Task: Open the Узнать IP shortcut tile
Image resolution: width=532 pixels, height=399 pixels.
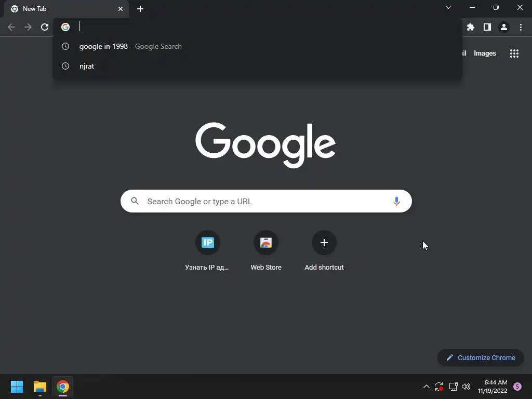Action: [208, 251]
